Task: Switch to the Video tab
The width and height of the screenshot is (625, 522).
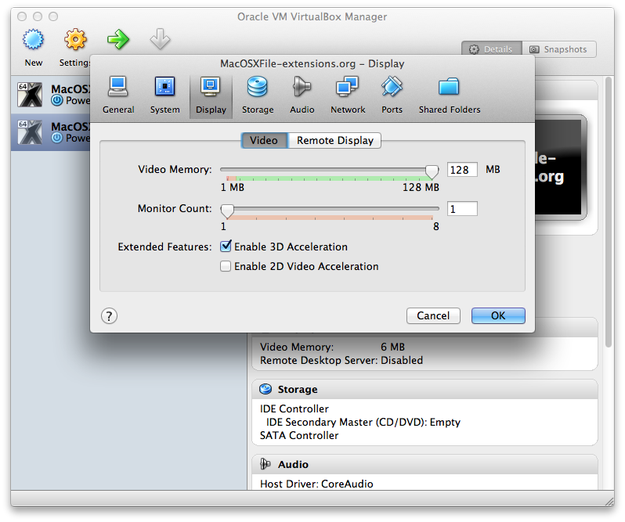Action: tap(264, 140)
